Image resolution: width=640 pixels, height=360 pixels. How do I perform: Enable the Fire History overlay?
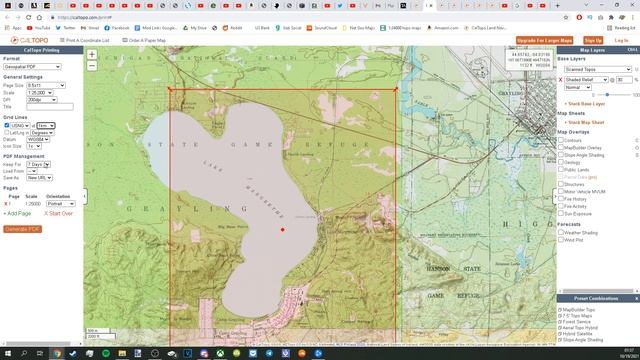click(x=561, y=199)
